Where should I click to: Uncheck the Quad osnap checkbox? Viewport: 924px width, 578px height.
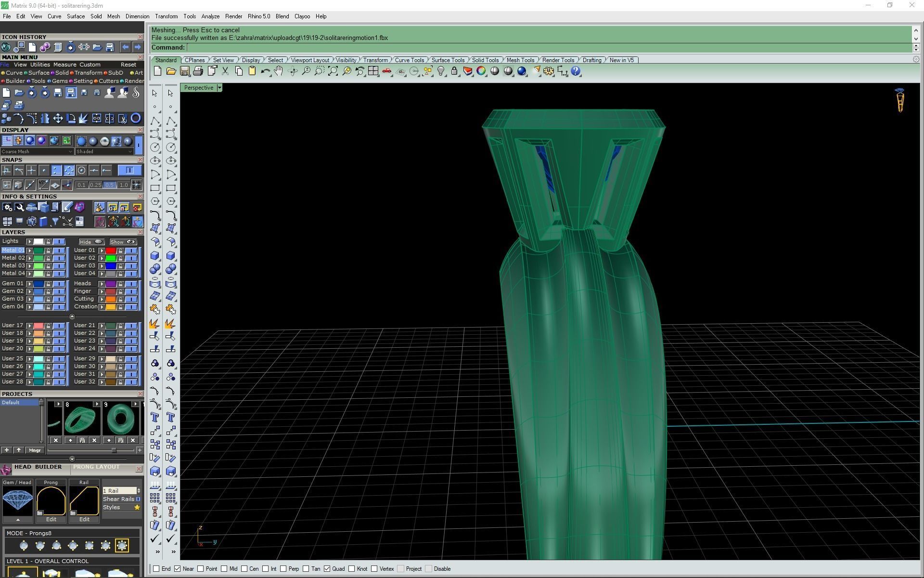(327, 569)
